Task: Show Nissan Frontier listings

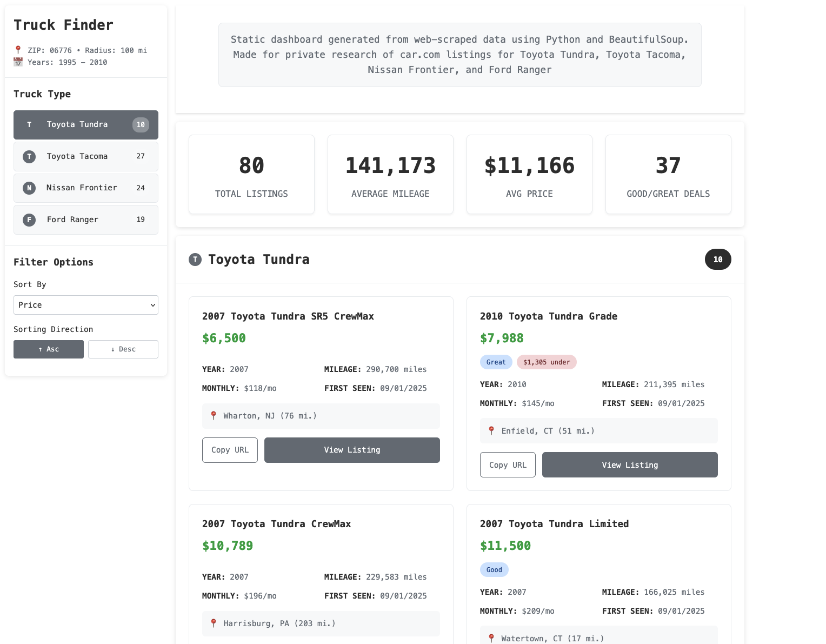Action: click(x=86, y=188)
